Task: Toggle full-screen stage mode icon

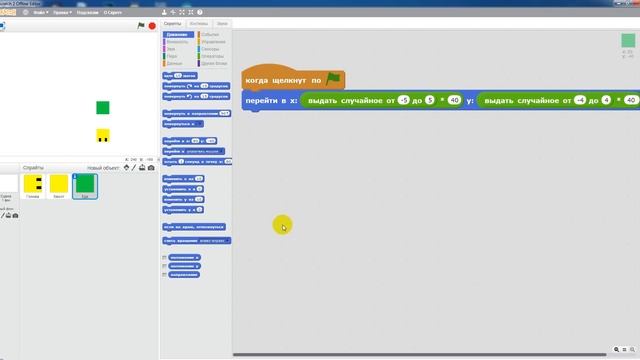Action: pos(2,26)
